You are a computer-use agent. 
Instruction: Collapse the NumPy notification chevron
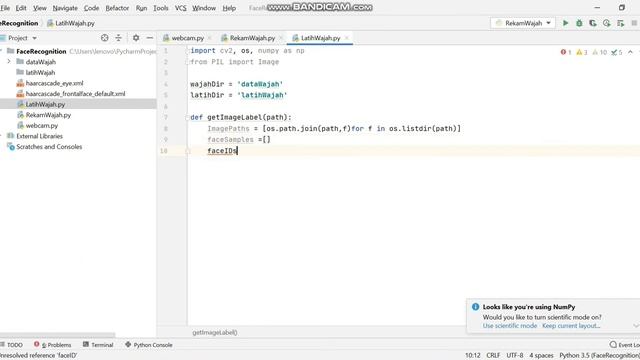click(x=636, y=326)
